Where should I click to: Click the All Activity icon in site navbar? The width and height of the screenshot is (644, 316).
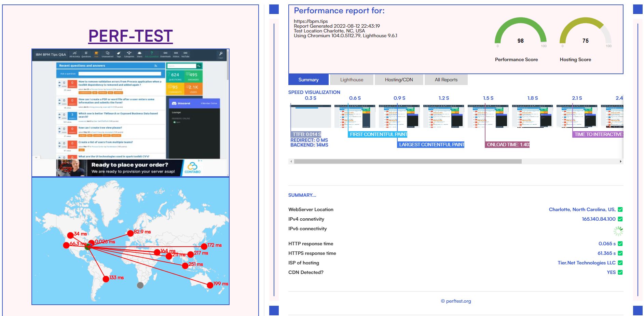(x=74, y=54)
